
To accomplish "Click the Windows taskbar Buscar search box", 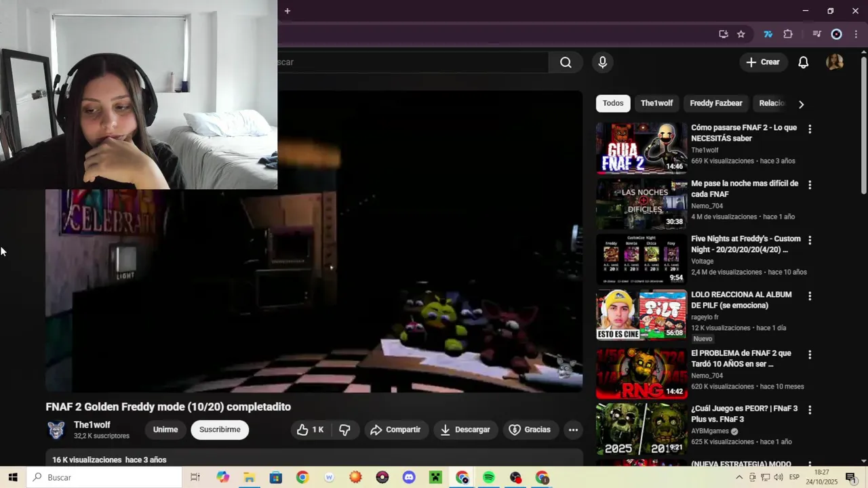I will tap(104, 477).
